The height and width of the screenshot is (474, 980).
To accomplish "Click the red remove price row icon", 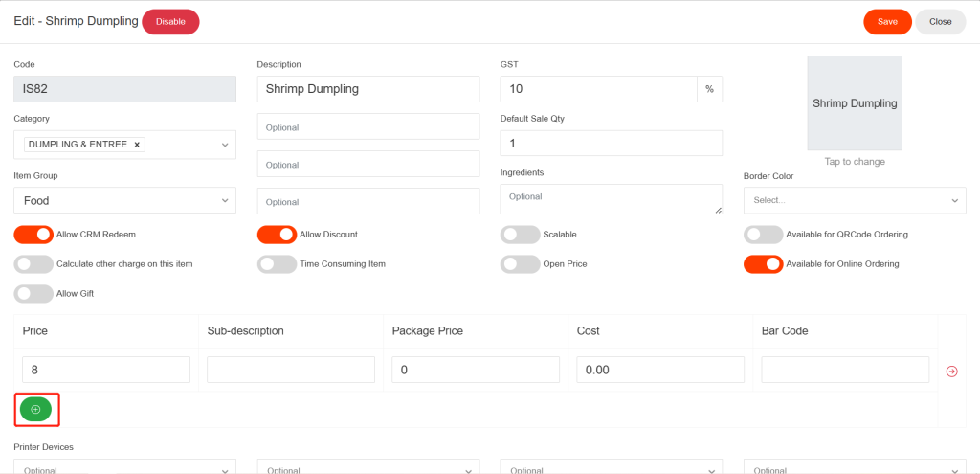I will pos(951,371).
